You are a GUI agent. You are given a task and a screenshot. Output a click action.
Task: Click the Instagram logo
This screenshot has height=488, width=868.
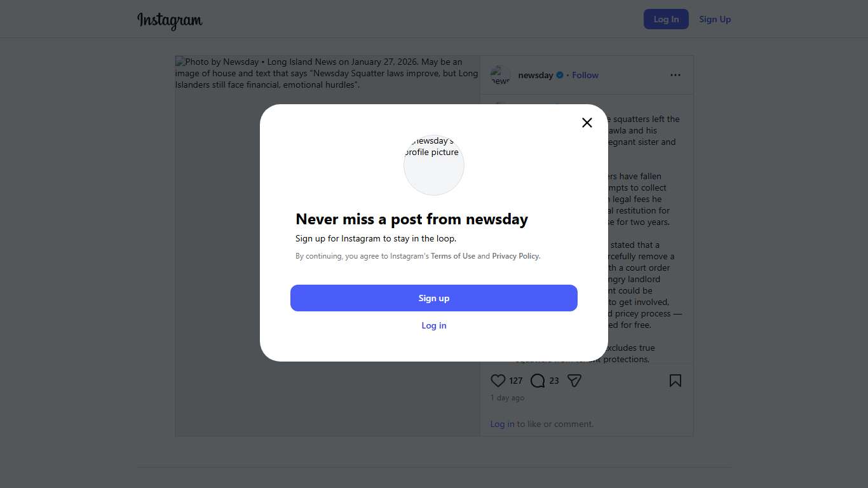170,20
